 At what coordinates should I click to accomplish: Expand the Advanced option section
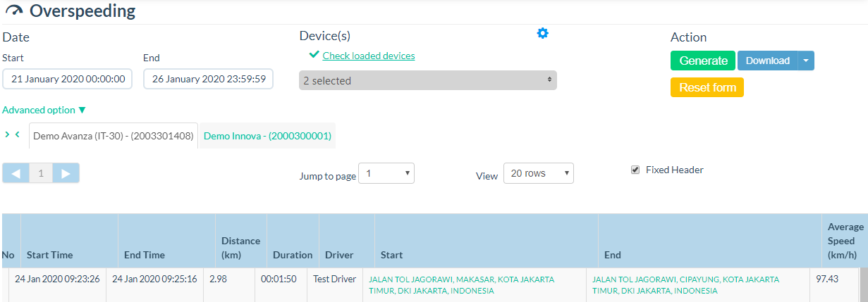pyautogui.click(x=44, y=110)
